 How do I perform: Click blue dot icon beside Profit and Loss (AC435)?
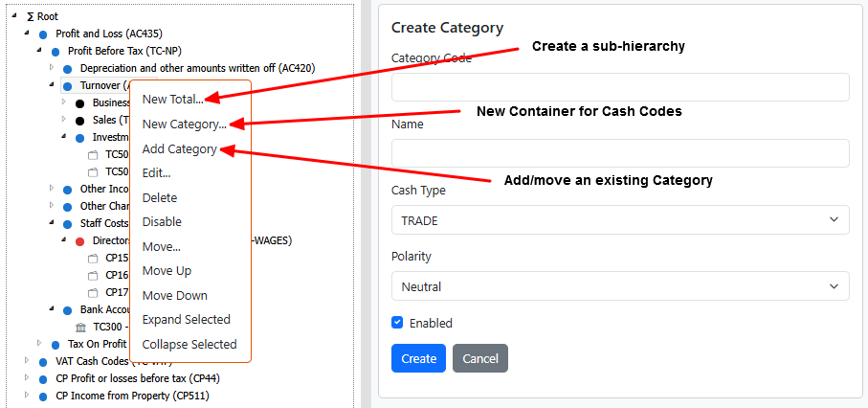click(43, 34)
